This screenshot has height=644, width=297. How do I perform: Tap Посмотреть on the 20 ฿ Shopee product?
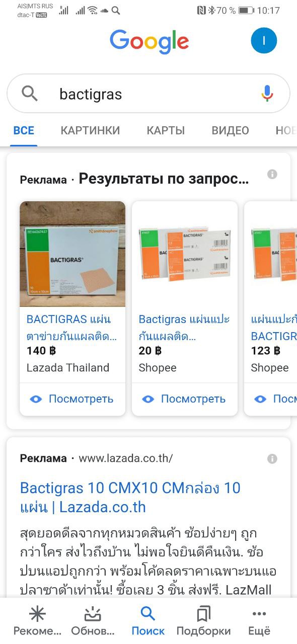coord(184,399)
